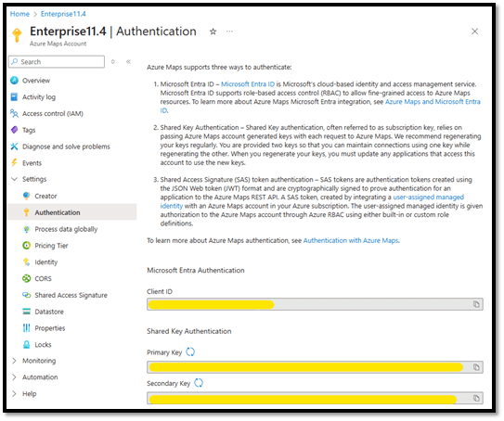This screenshot has height=421, width=504.
Task: Click the large Azure Maps key icon in the header
Action: coord(17,34)
